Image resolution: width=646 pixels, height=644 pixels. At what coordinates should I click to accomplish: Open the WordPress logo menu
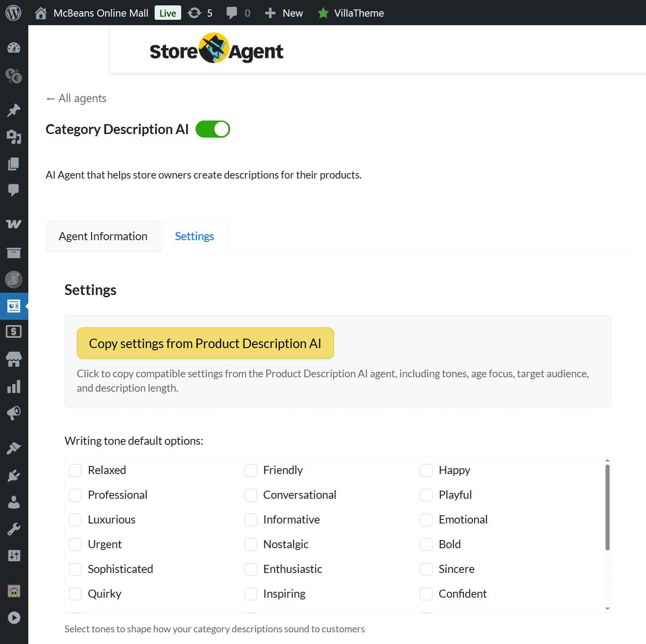[13, 13]
